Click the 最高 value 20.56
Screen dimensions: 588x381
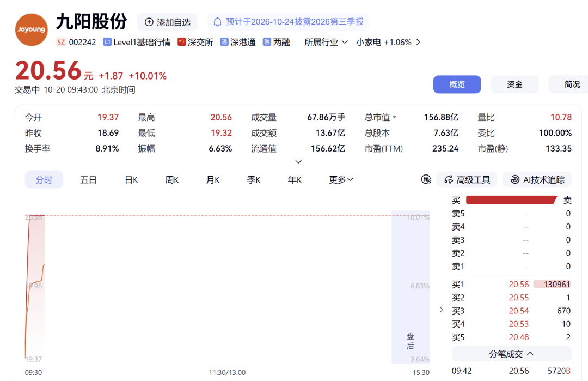221,118
